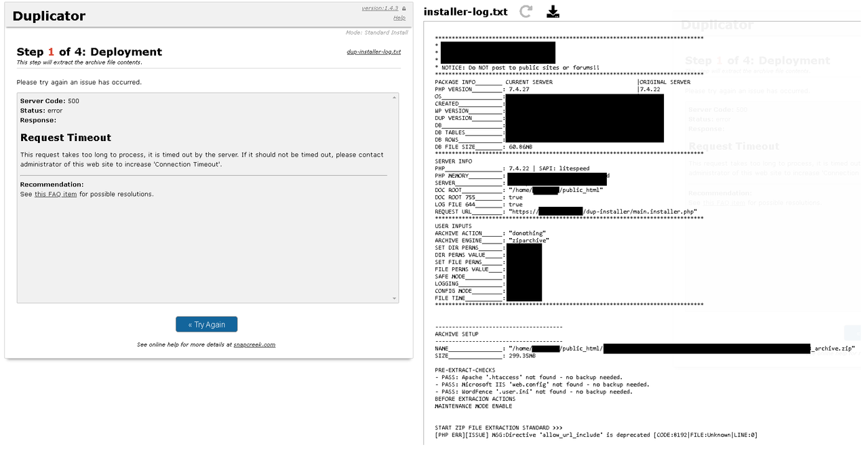Click the 'ARCHIVE SETUP' log heading
The height and width of the screenshot is (453, 868).
[457, 334]
